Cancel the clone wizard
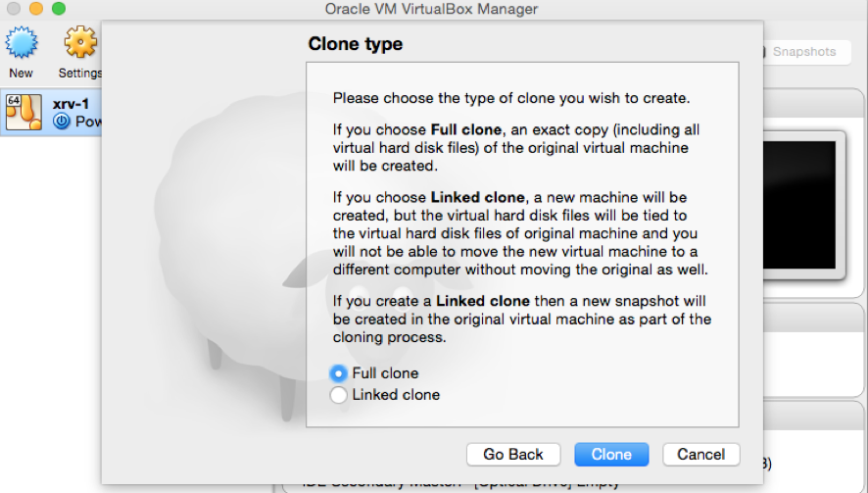 pyautogui.click(x=700, y=454)
